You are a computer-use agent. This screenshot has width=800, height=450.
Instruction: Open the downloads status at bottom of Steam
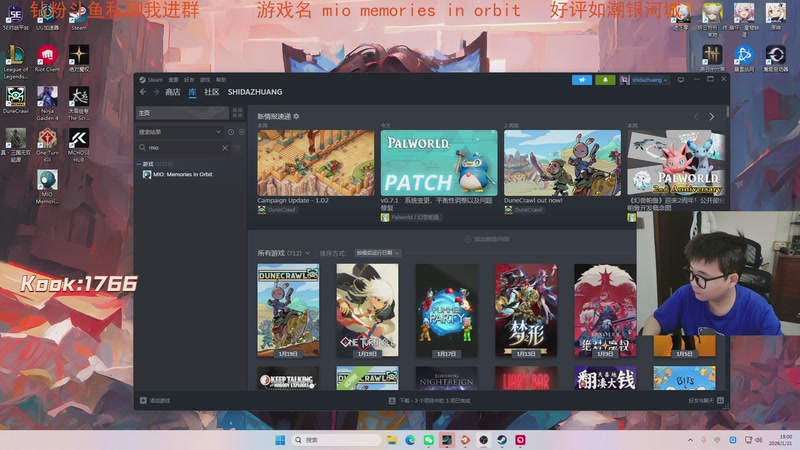[430, 401]
